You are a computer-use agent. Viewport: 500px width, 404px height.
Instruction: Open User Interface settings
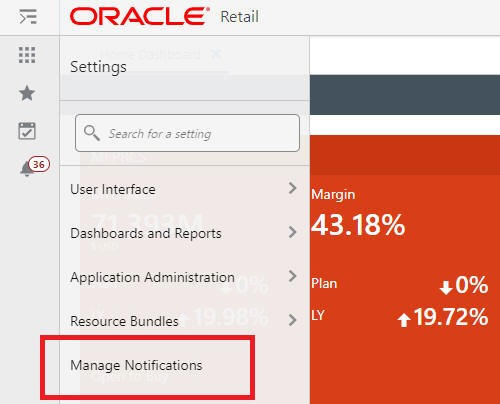click(x=184, y=189)
